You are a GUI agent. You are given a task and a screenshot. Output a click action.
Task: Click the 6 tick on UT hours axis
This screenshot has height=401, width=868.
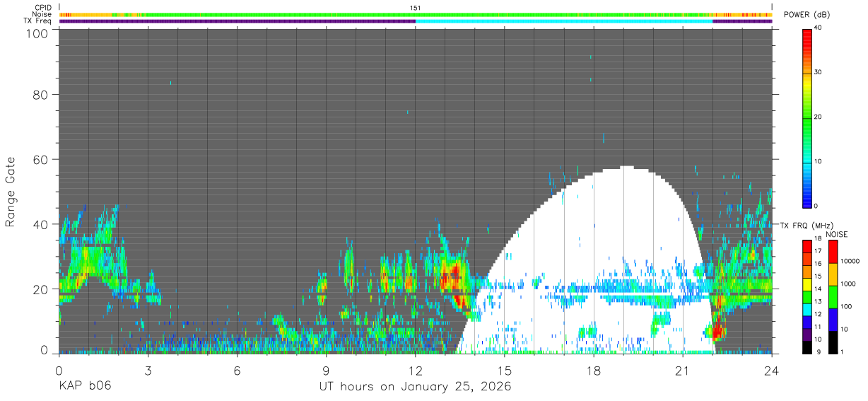237,370
